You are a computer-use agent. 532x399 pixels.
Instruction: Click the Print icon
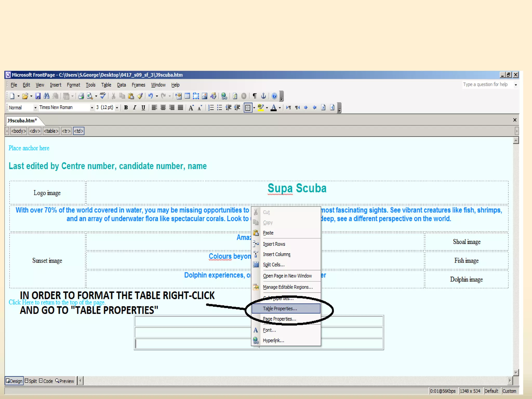tap(81, 96)
